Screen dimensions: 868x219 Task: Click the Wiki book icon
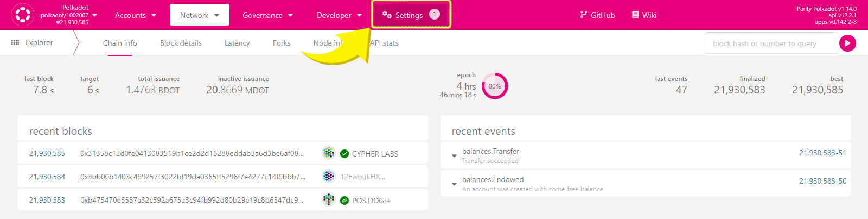pyautogui.click(x=635, y=15)
